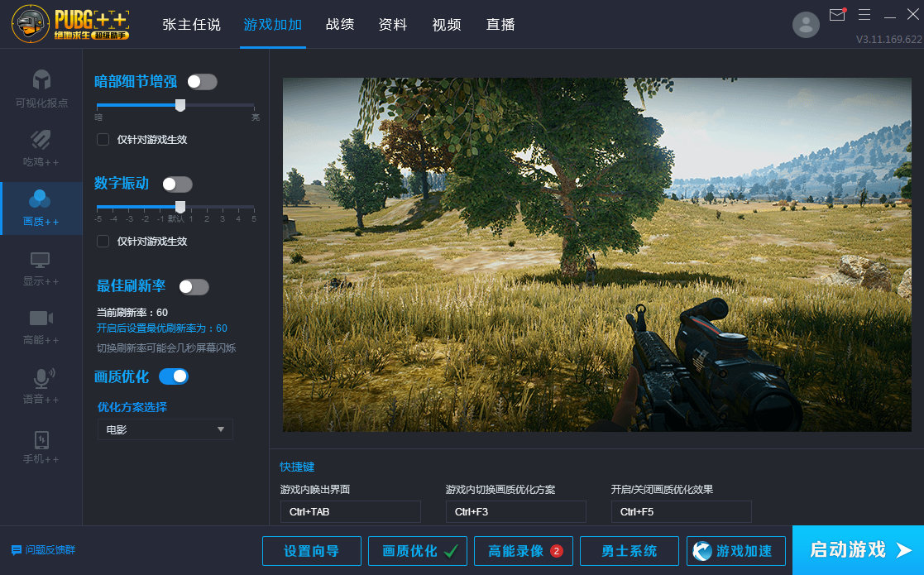Check 仅针对游戏生效 under 数字振动
Image resolution: width=924 pixels, height=575 pixels.
(x=103, y=242)
